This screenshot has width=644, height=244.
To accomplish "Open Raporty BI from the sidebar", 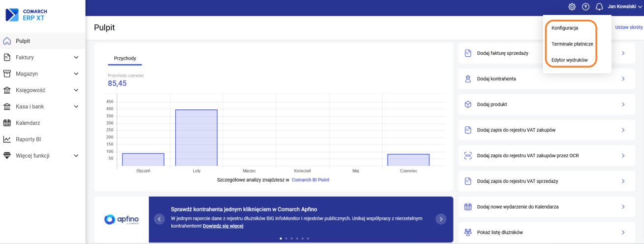I will tap(28, 139).
